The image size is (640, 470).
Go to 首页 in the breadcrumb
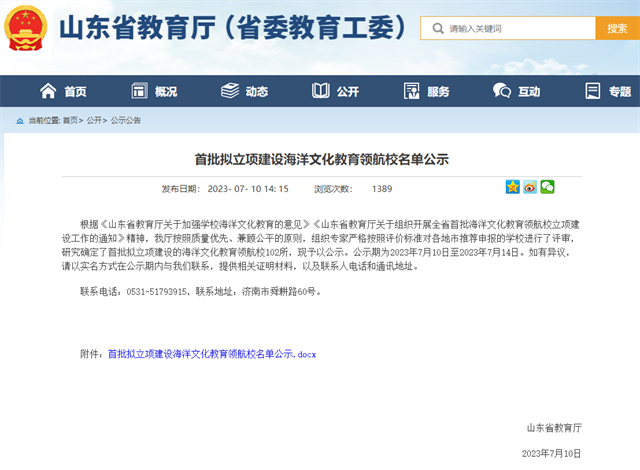pos(70,120)
